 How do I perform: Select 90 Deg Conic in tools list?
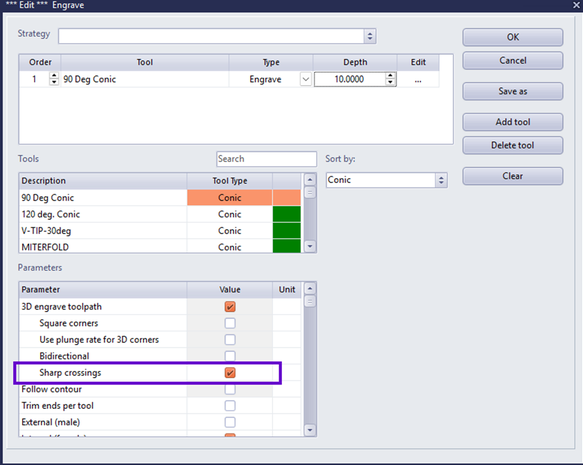tap(160, 198)
